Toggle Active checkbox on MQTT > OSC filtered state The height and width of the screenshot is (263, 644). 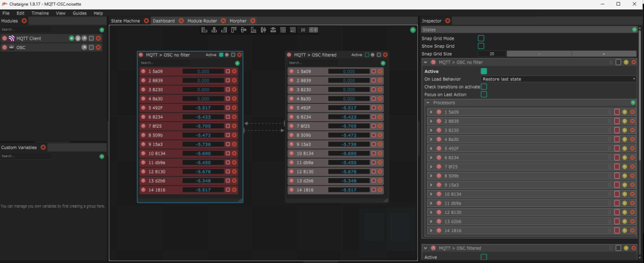pyautogui.click(x=366, y=55)
